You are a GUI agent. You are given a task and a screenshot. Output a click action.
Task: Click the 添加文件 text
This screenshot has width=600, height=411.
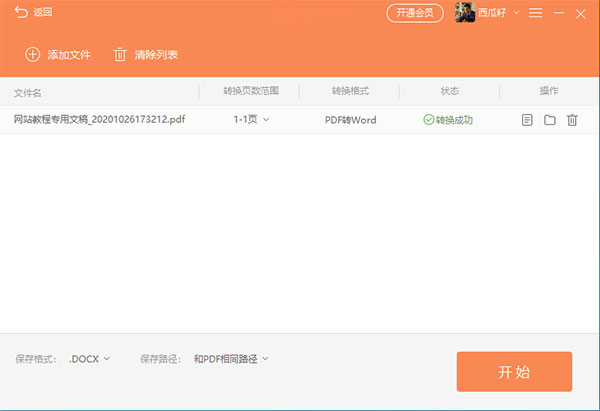click(x=69, y=55)
